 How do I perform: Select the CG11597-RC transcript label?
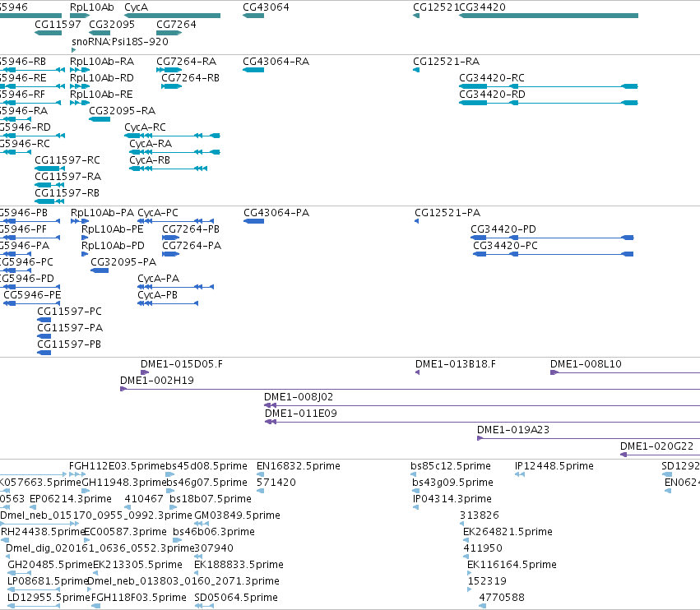tap(67, 159)
